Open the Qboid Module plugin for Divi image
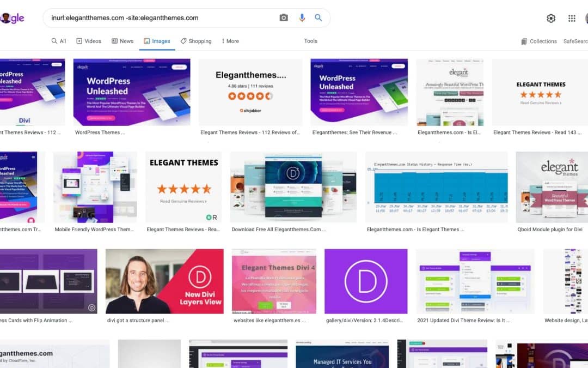The height and width of the screenshot is (368, 588). click(552, 187)
